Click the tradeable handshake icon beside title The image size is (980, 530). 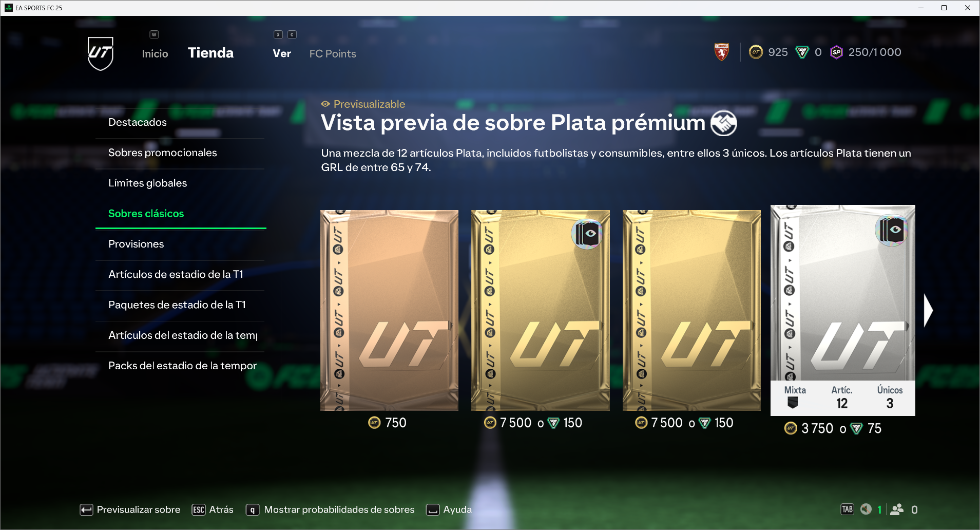coord(724,123)
